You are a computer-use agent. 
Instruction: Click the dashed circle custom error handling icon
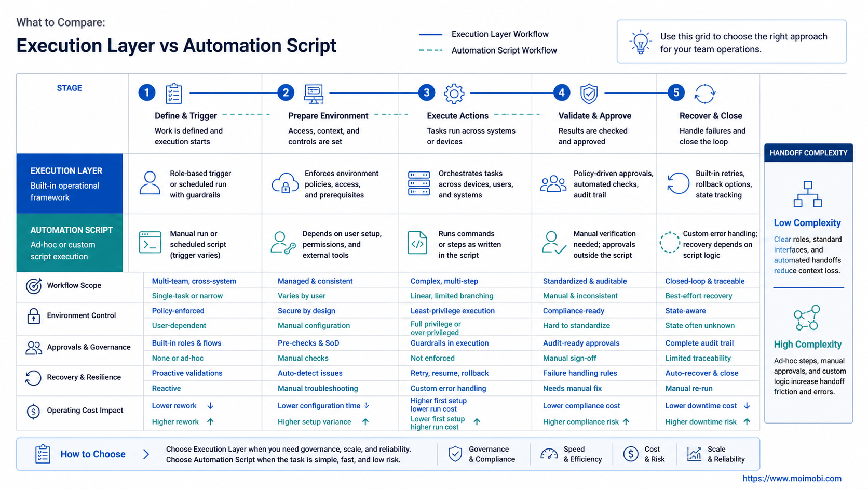point(670,242)
